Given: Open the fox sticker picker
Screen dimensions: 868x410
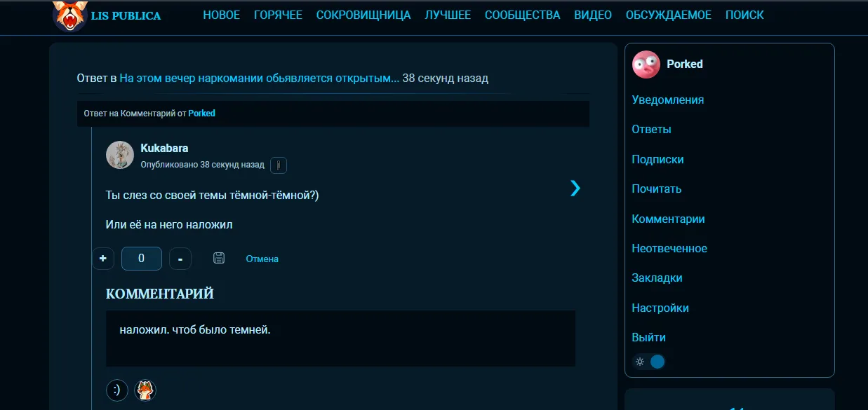Looking at the screenshot, I should (145, 390).
